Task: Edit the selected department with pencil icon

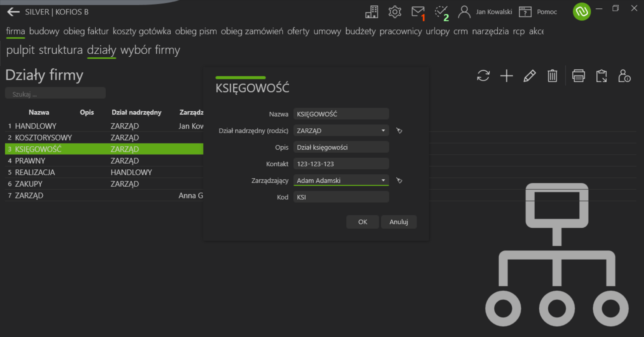Action: pyautogui.click(x=530, y=76)
